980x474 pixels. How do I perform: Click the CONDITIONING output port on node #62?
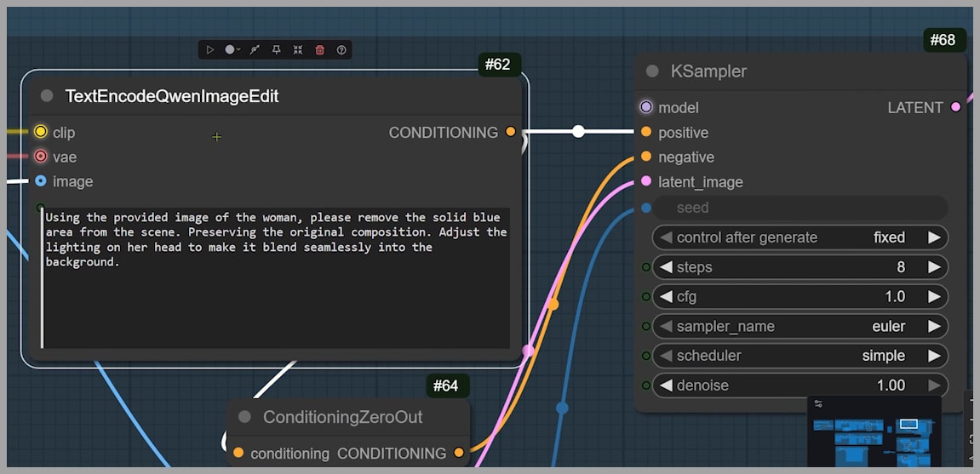coord(510,132)
